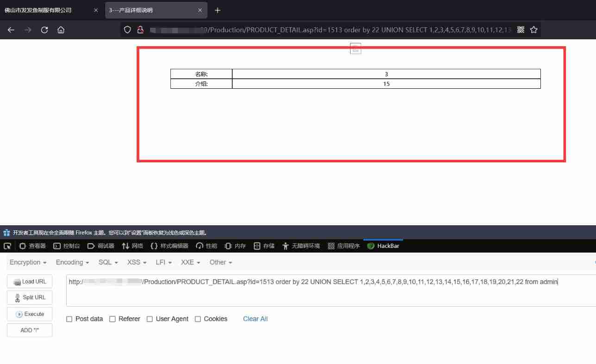Image resolution: width=596 pixels, height=364 pixels.
Task: Bookmark this page with the star
Action: tap(533, 30)
